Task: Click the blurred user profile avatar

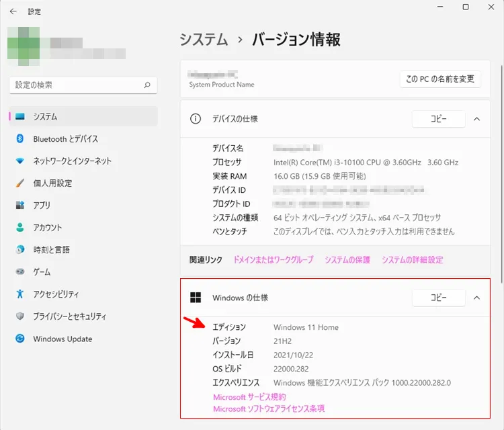Action: click(24, 46)
